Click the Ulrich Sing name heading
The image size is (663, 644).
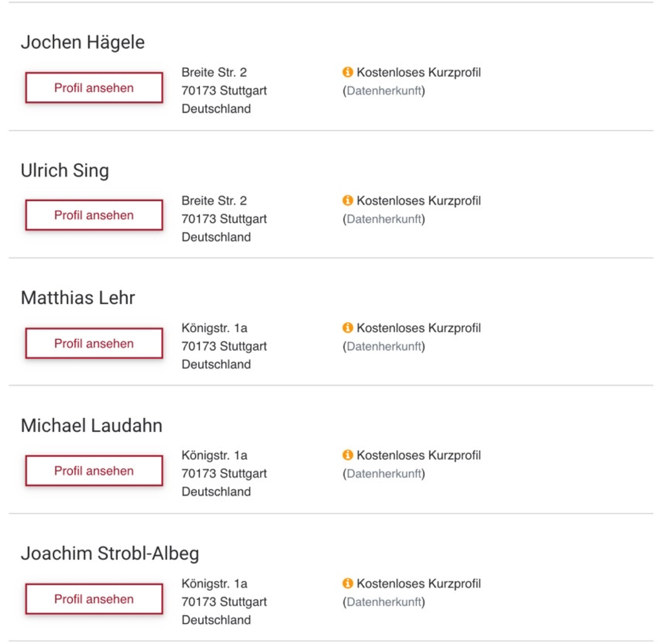tap(65, 170)
